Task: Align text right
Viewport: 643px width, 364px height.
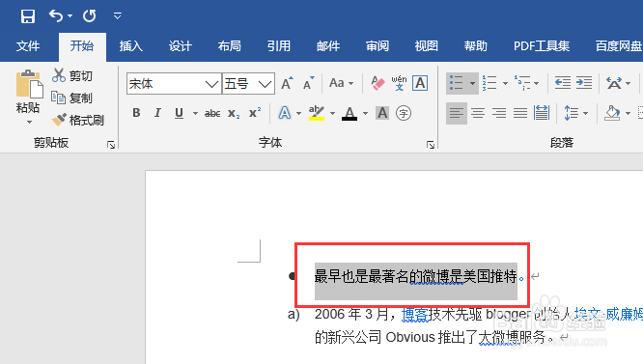Action: (499, 113)
